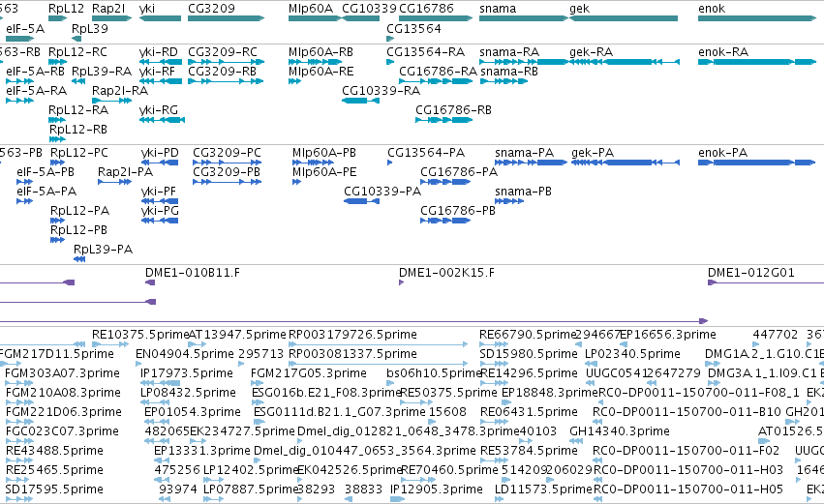The height and width of the screenshot is (504, 824).
Task: Open the enok gene feature
Action: (757, 18)
